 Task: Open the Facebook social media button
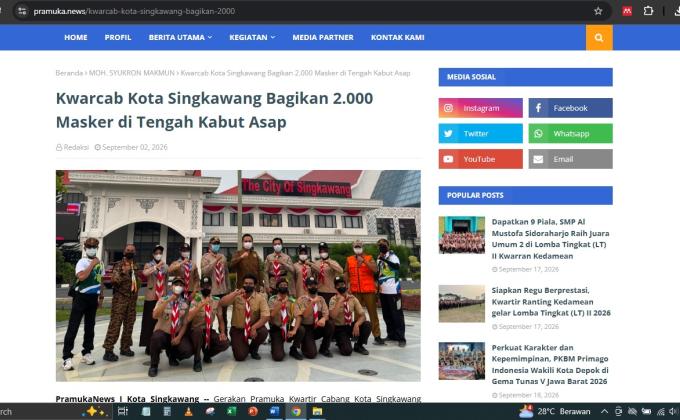pos(570,108)
